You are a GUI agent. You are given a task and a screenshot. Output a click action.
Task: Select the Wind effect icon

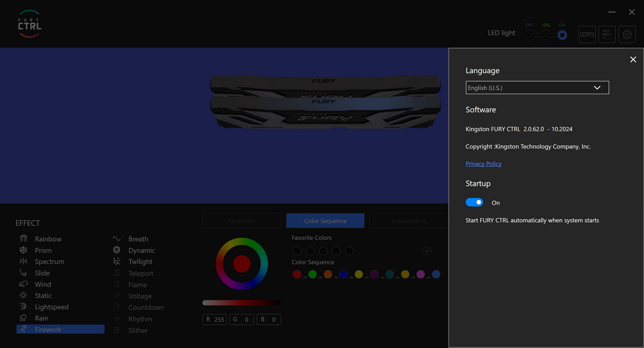coord(23,284)
